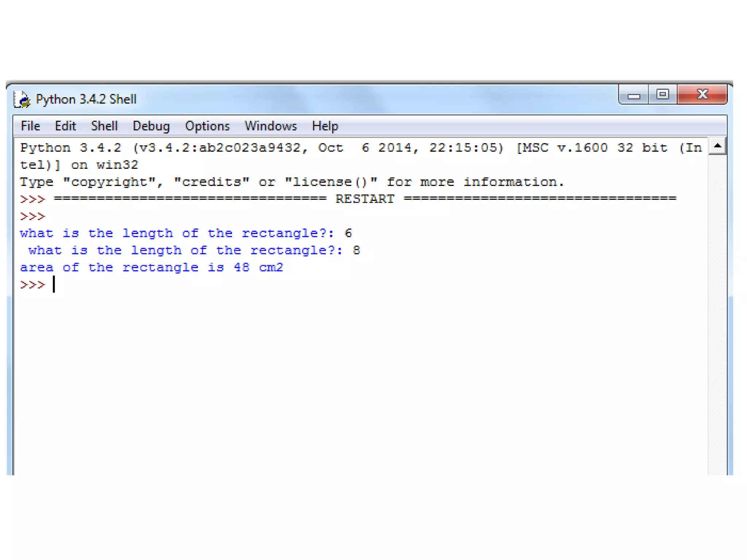747x560 pixels.
Task: Open the Shell menu
Action: [x=104, y=126]
